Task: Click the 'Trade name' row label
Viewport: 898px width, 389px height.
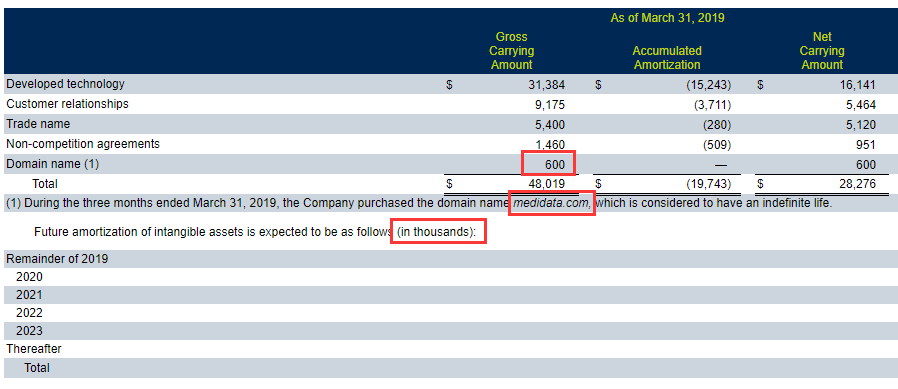Action: coord(38,124)
